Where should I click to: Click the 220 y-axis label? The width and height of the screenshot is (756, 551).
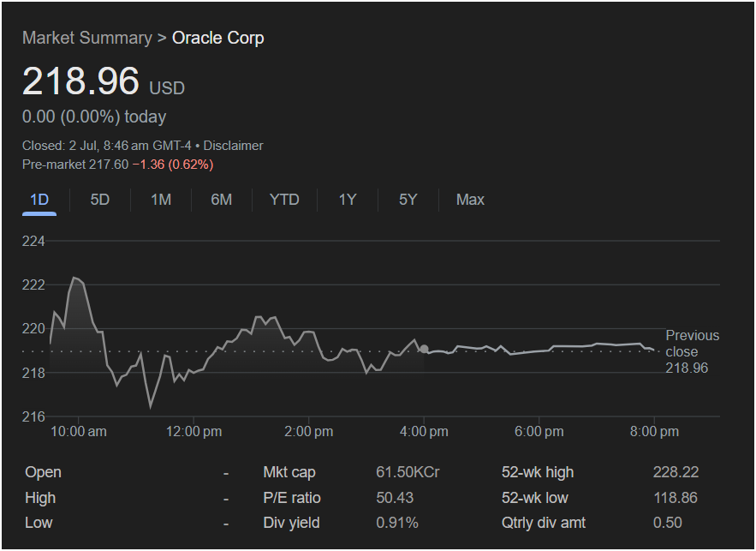pyautogui.click(x=33, y=329)
